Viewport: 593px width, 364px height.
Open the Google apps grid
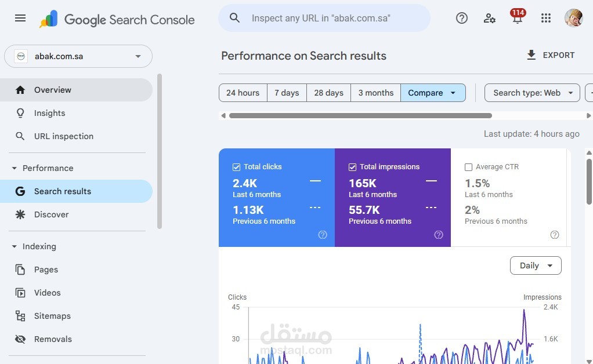(545, 18)
